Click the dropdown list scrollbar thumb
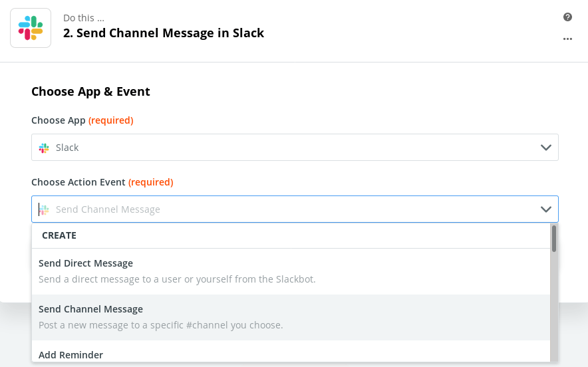588x367 pixels. coord(554,239)
